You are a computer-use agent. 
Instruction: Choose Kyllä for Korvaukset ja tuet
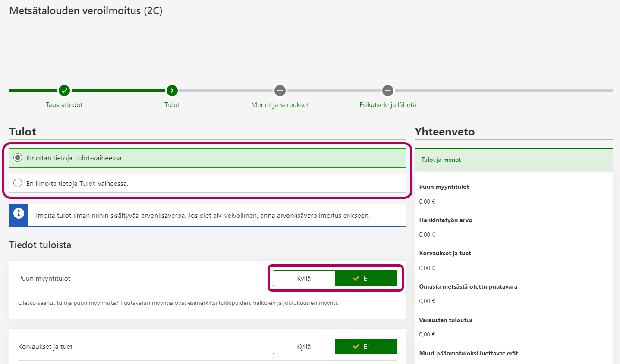(304, 346)
